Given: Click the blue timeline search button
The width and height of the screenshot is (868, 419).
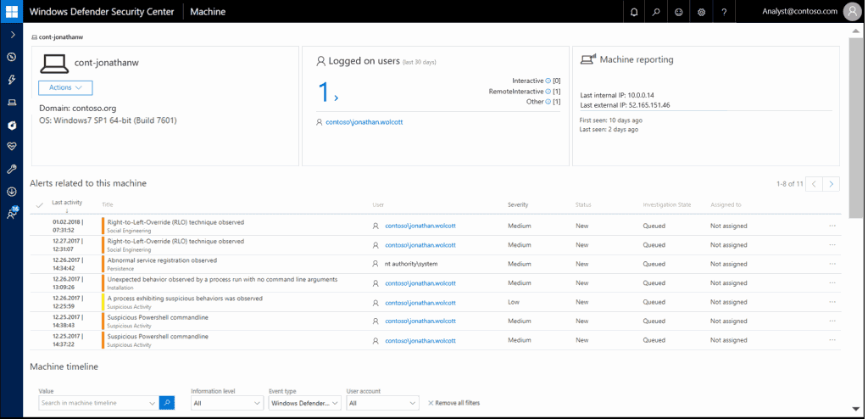Looking at the screenshot, I should (x=167, y=403).
